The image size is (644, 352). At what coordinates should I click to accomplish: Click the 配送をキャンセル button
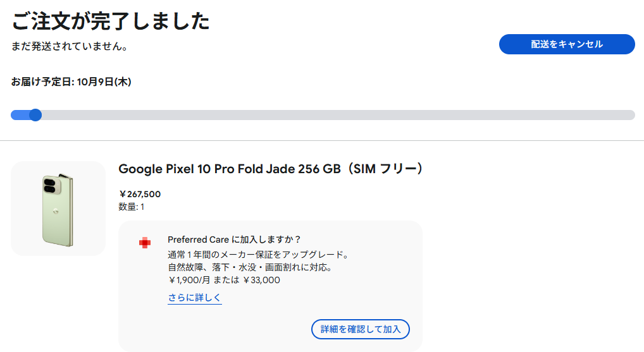(x=566, y=44)
